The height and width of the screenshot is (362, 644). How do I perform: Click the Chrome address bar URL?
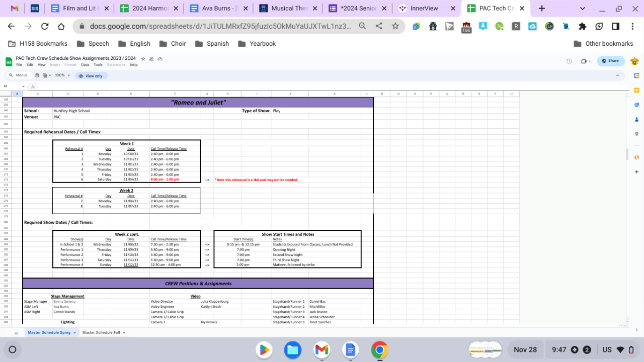click(220, 26)
